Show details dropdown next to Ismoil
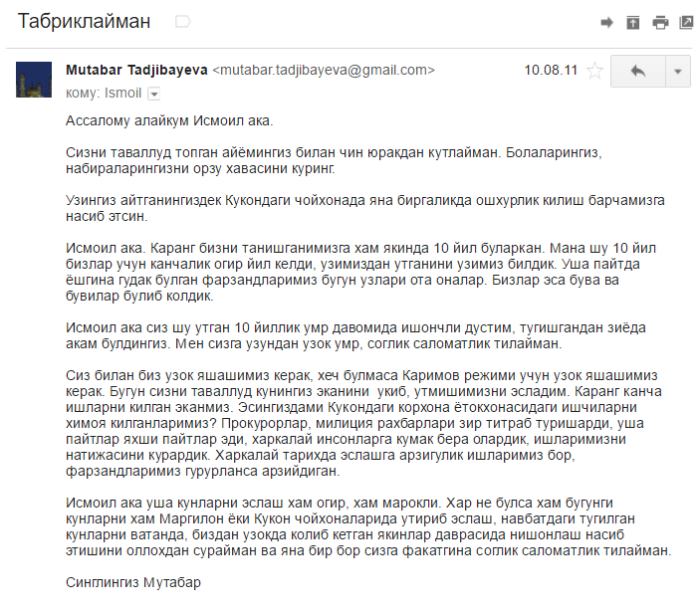698x616 pixels. point(153,94)
